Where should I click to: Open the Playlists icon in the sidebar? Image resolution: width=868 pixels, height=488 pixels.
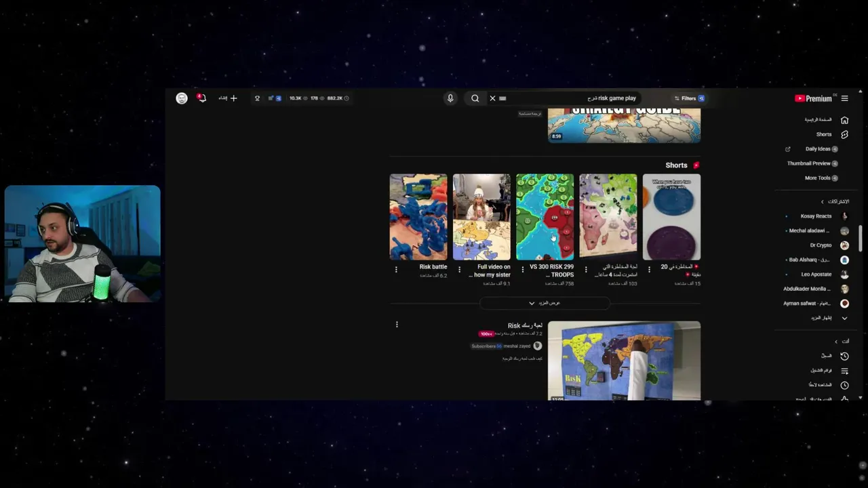(844, 371)
